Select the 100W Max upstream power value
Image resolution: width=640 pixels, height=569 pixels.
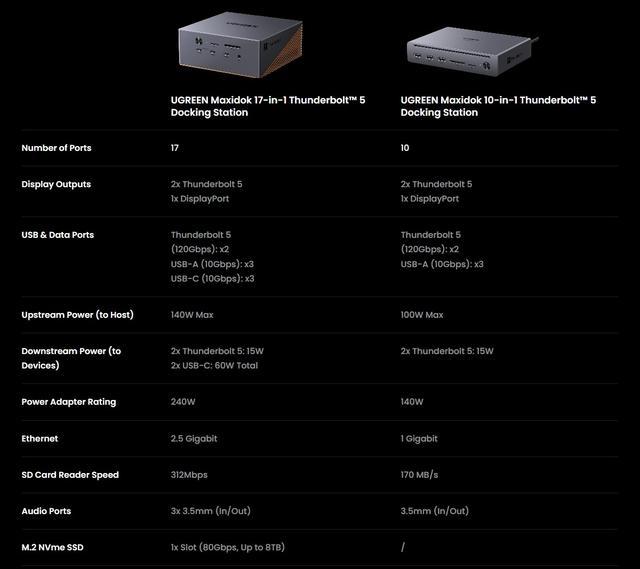[422, 315]
